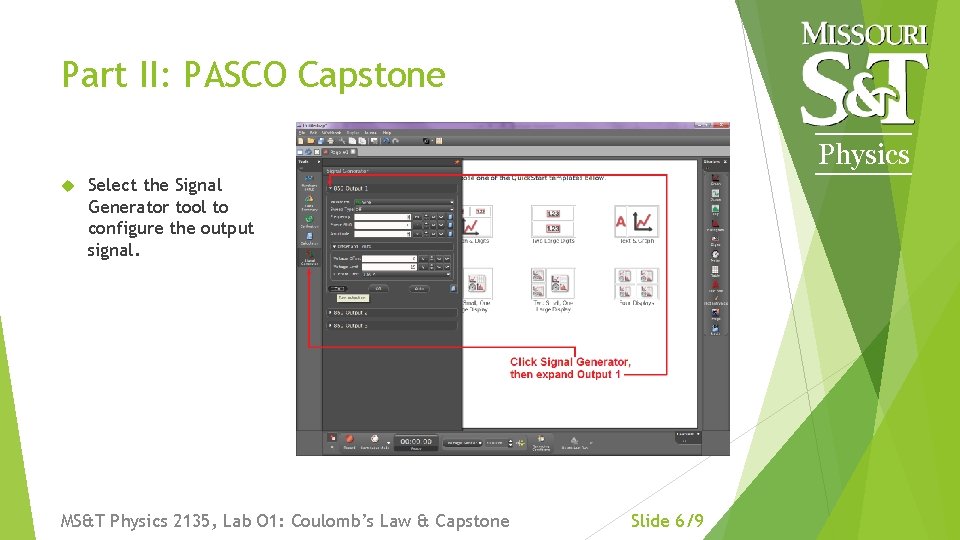Open the Current Limit dropdown
The image size is (960, 540).
(407, 274)
